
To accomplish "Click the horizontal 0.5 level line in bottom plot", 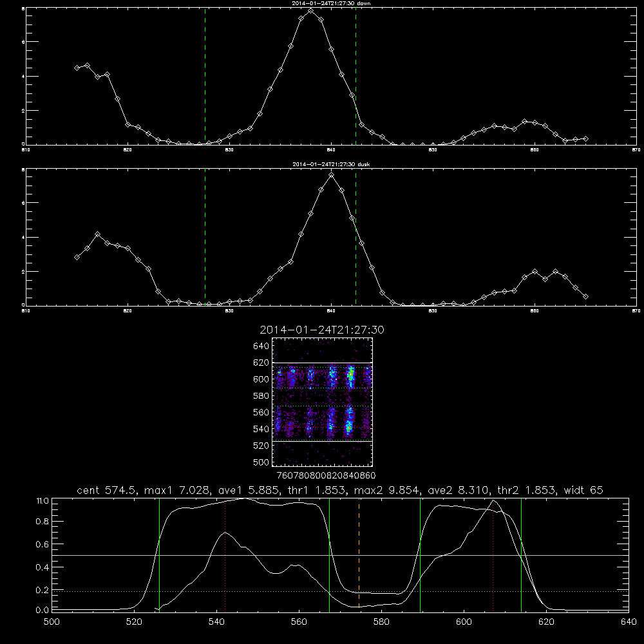I will [x=340, y=555].
